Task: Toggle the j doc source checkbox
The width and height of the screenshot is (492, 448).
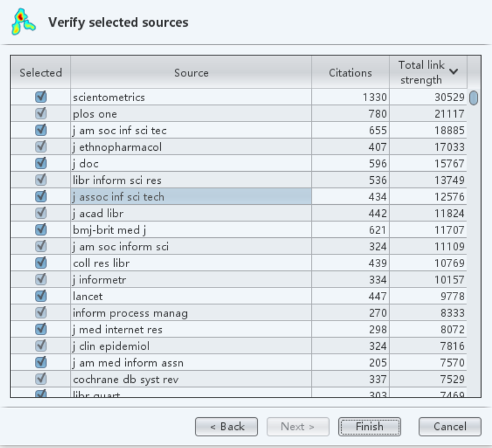Action: (x=41, y=163)
